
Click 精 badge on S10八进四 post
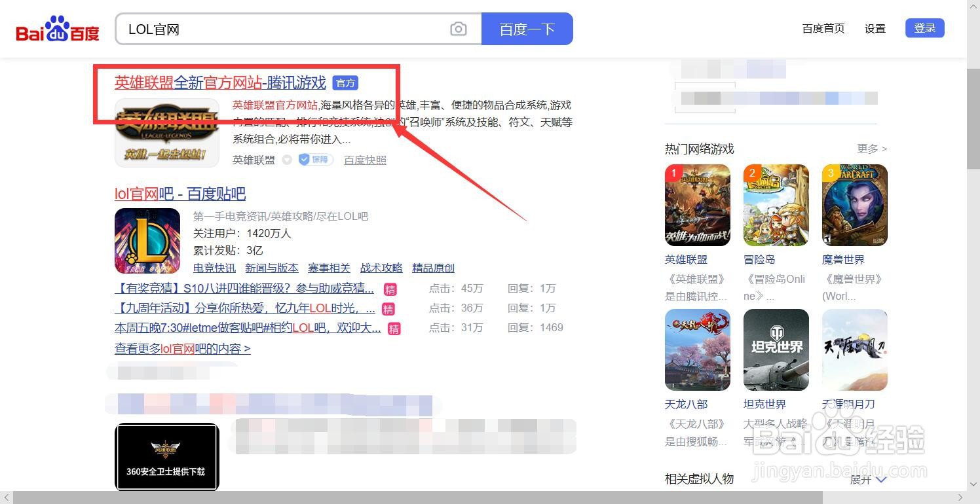coord(390,289)
